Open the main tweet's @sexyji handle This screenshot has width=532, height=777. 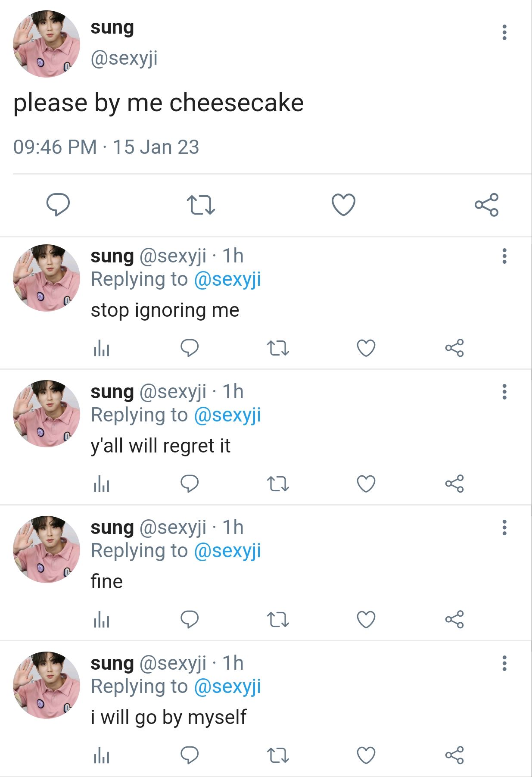coord(124,58)
